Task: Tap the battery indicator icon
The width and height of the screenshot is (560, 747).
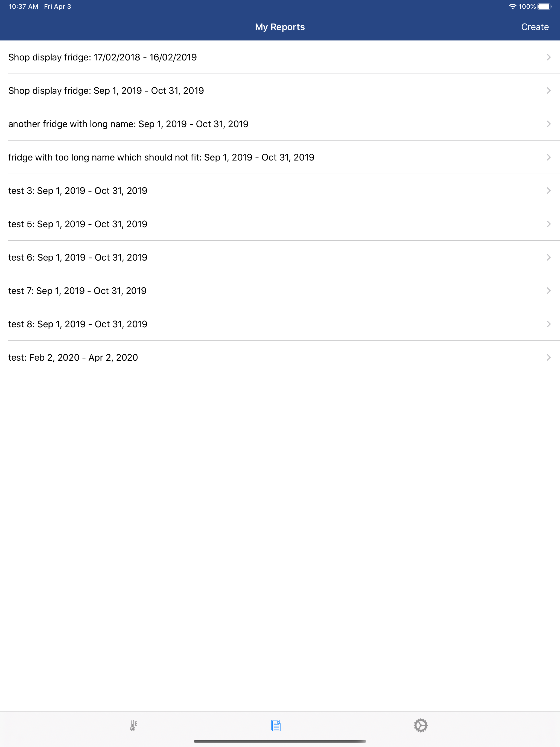Action: 544,6
